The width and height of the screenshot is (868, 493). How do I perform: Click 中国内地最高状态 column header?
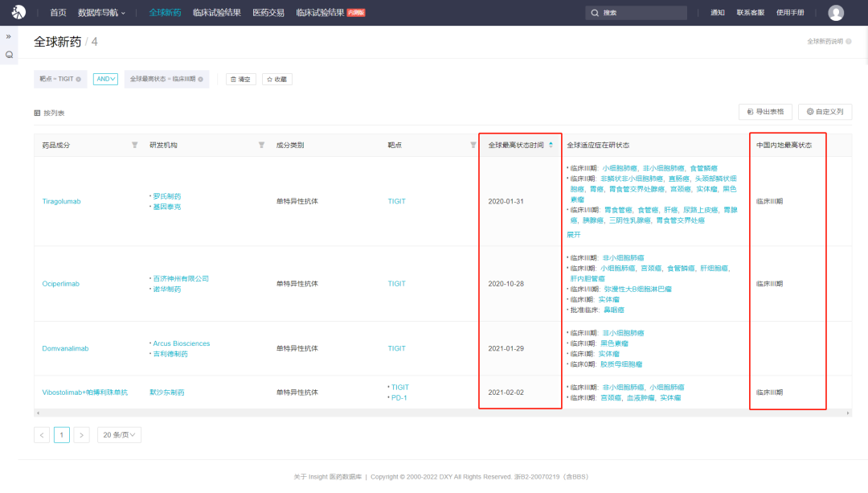coord(784,145)
